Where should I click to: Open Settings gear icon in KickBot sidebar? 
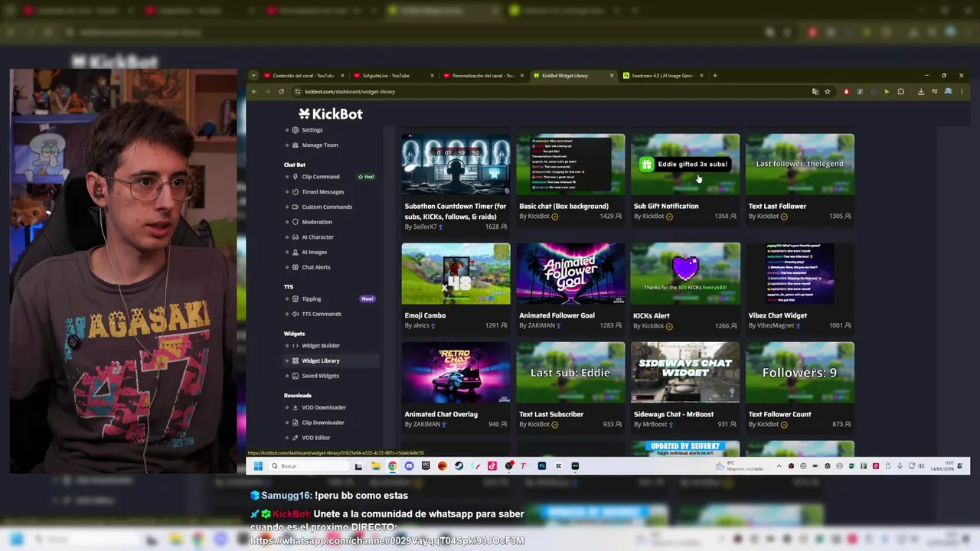pyautogui.click(x=296, y=130)
